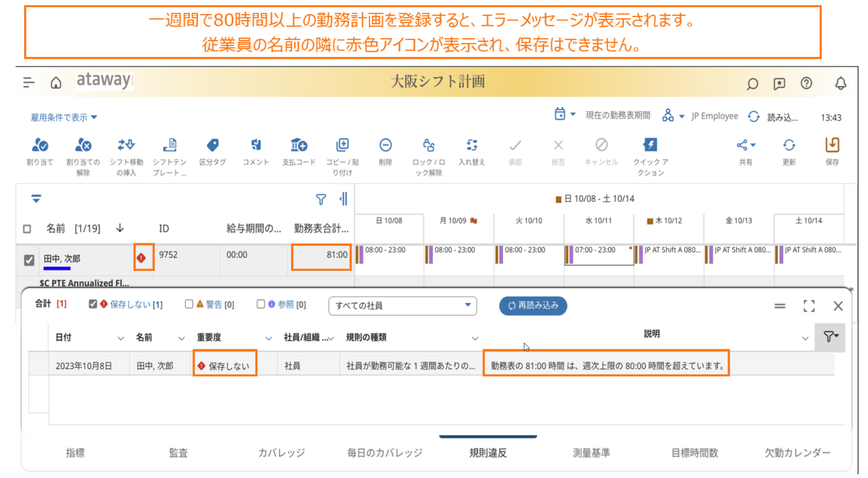This screenshot has width=868, height=478.
Task: Open the 共有 share dropdown
Action: 745,146
